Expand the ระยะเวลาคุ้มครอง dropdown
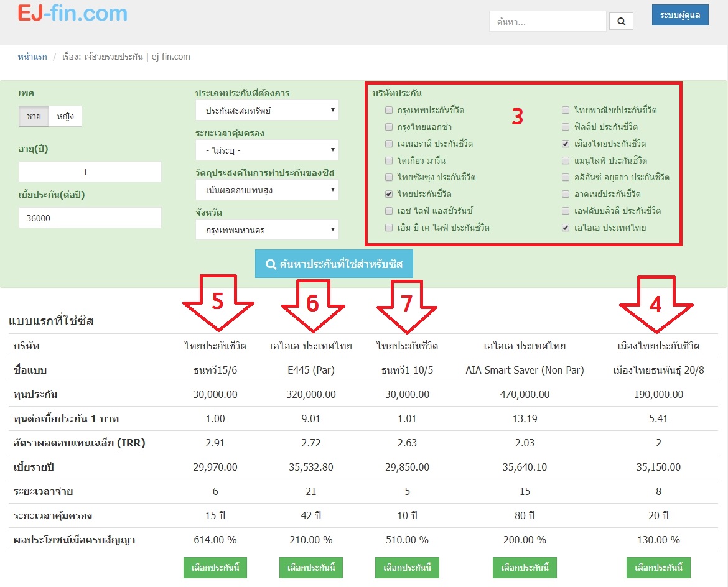This screenshot has height=587, width=728. click(267, 150)
